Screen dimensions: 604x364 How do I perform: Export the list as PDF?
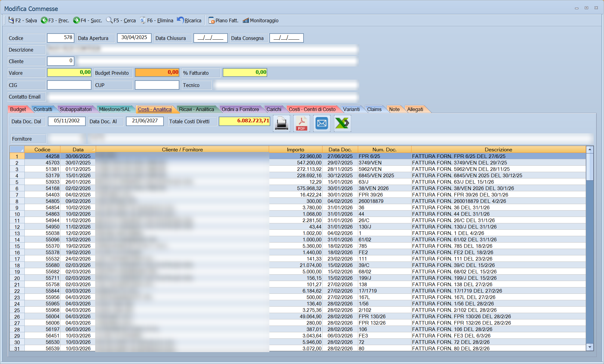301,123
